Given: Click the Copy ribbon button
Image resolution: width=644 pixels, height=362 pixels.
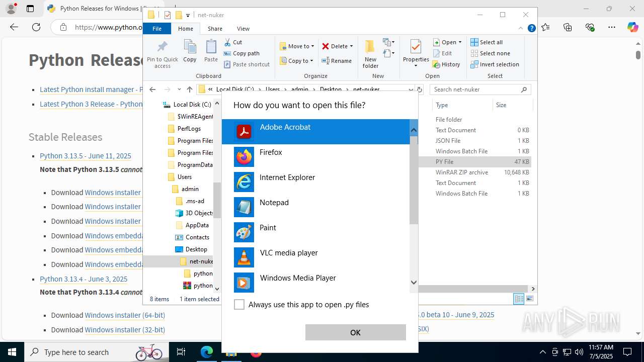Looking at the screenshot, I should click(x=190, y=51).
